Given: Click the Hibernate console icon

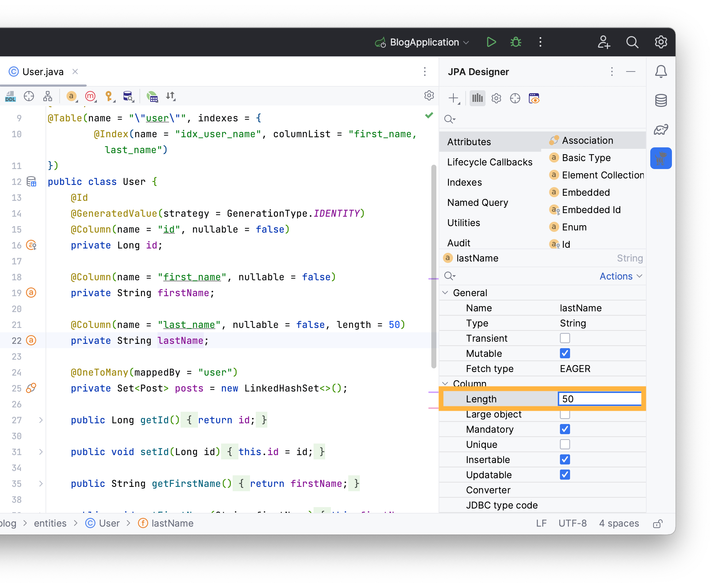Looking at the screenshot, I should tap(152, 97).
